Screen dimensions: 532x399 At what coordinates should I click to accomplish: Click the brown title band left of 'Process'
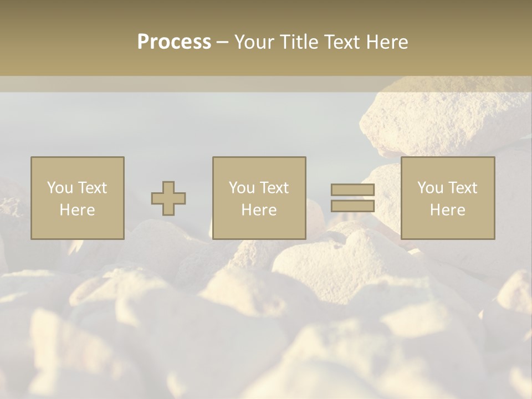coord(66,42)
